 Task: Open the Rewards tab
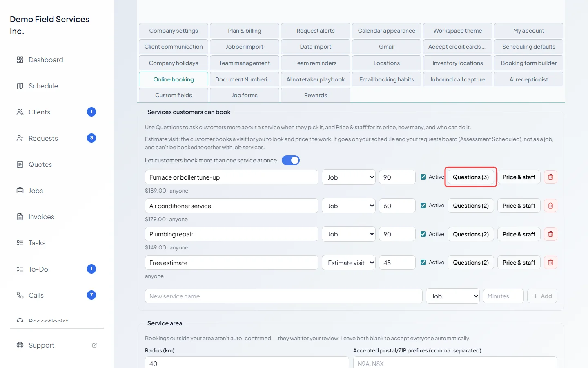tap(316, 95)
